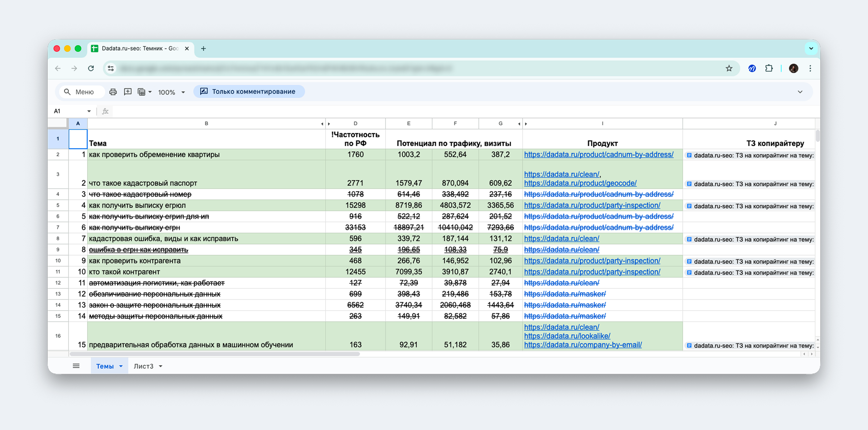Open the all sheets list icon

pos(76,366)
